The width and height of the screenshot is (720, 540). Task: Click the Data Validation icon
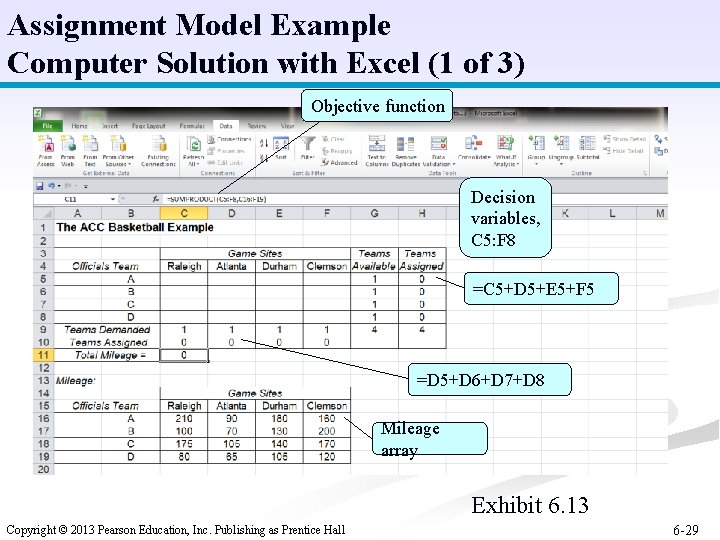[x=439, y=143]
